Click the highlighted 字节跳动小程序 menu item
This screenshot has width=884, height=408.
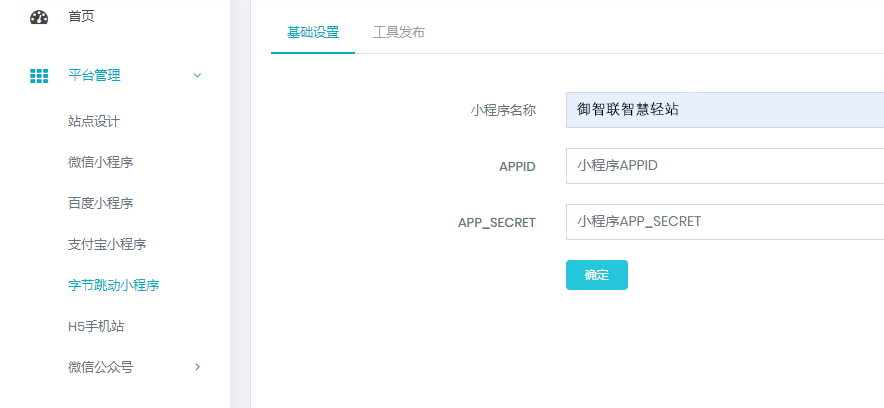pyautogui.click(x=113, y=285)
